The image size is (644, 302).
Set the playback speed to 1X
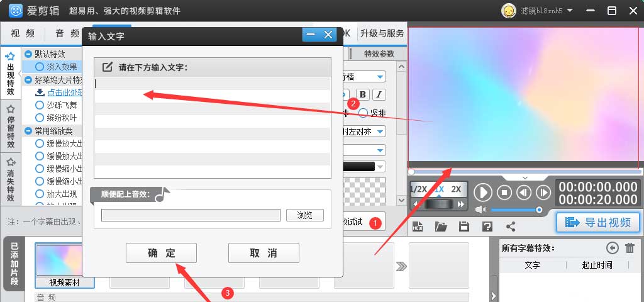(439, 189)
